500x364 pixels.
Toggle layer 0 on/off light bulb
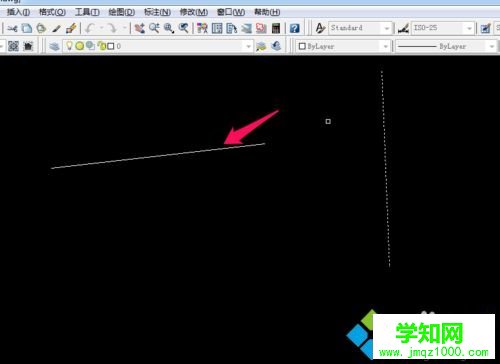point(69,46)
